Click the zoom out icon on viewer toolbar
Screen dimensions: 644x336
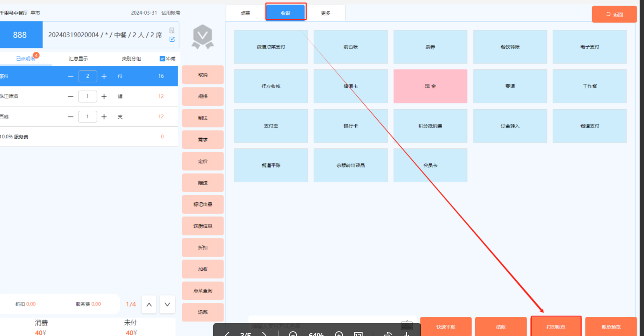click(x=293, y=334)
